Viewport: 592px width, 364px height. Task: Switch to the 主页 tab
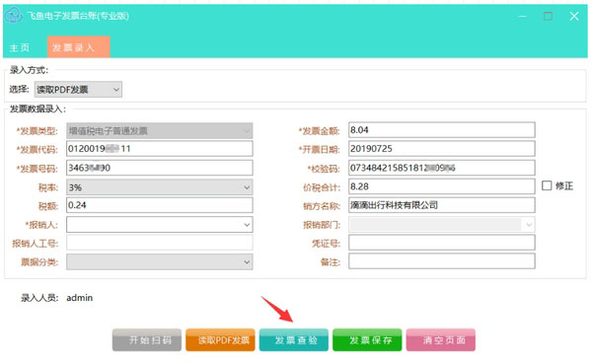point(20,47)
